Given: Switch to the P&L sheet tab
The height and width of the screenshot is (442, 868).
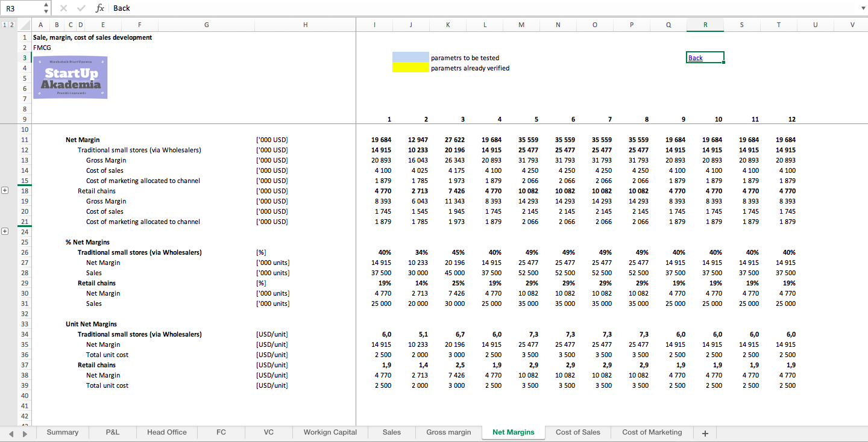Looking at the screenshot, I should pos(113,432).
